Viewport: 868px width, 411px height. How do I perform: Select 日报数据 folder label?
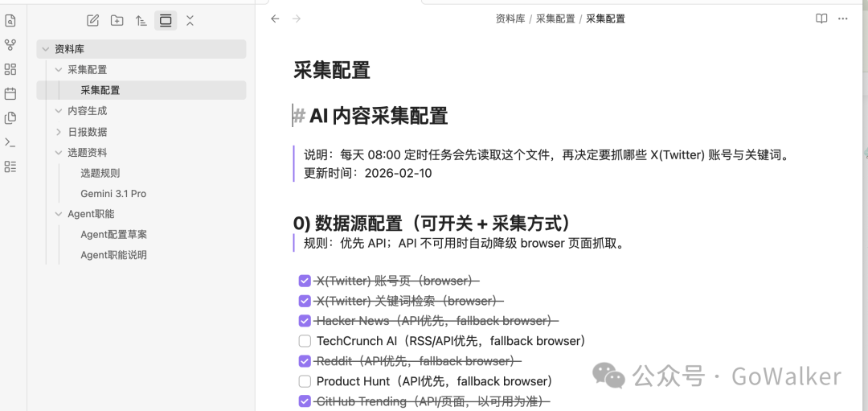[x=88, y=132]
